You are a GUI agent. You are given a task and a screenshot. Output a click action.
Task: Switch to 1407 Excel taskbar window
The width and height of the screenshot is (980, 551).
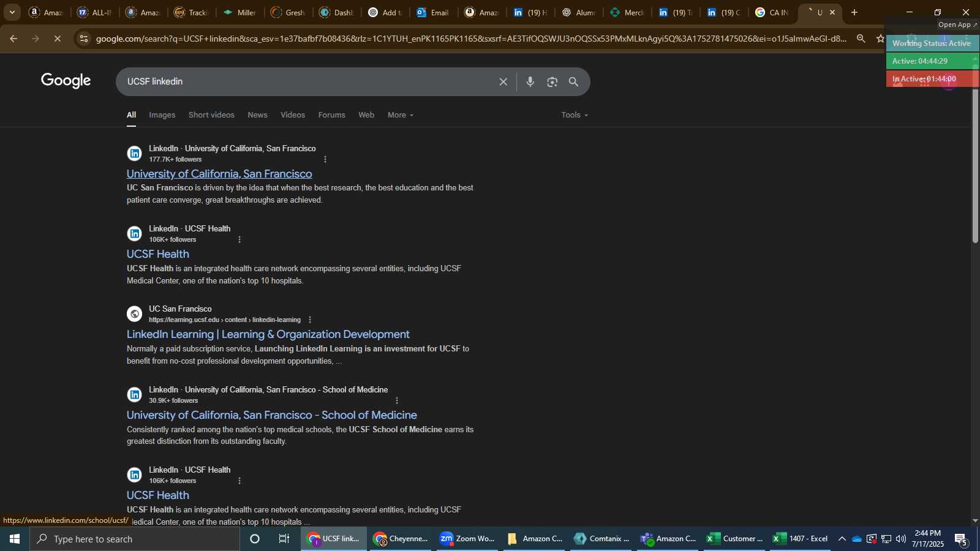(x=801, y=539)
